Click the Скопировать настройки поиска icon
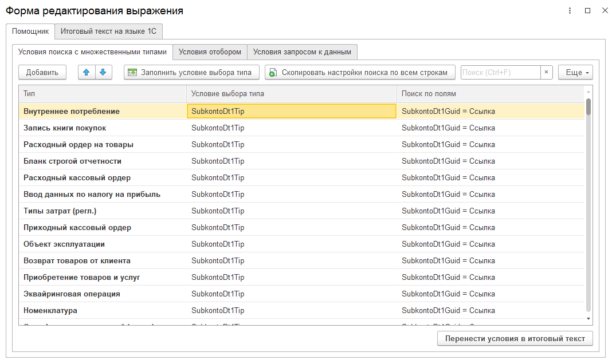This screenshot has height=364, width=616. coord(273,73)
